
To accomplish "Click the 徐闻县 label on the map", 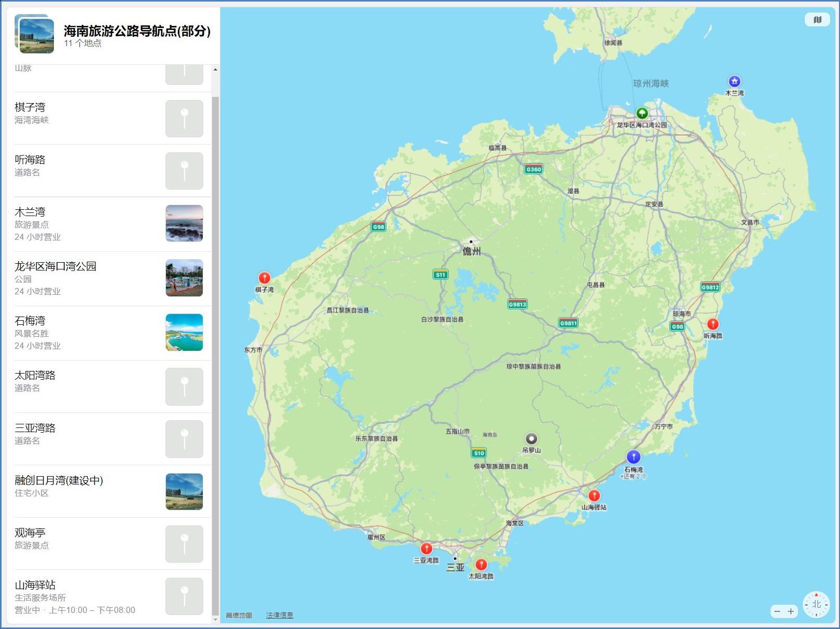I will pyautogui.click(x=613, y=43).
